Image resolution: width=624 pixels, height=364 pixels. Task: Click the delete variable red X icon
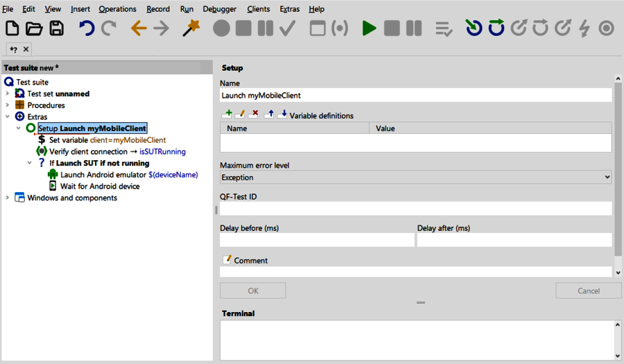pyautogui.click(x=254, y=114)
